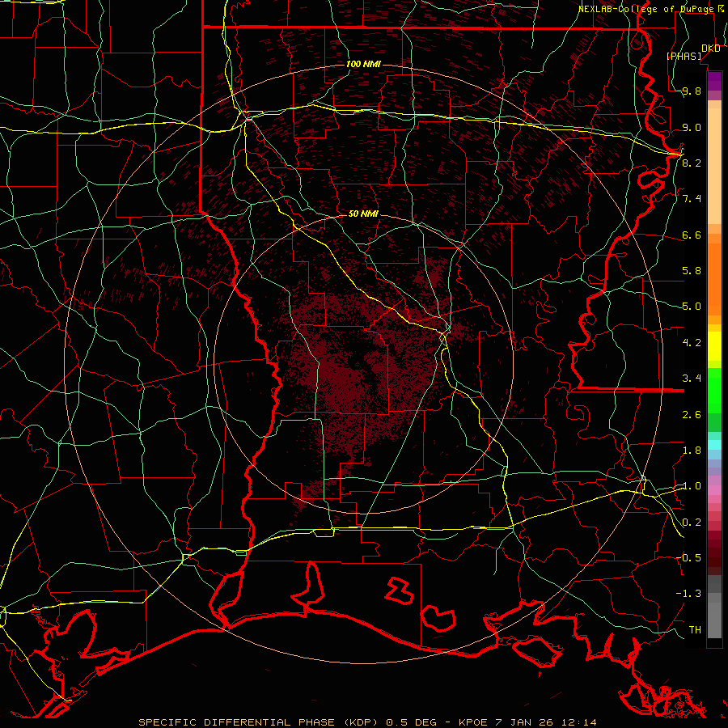
Task: Pick the cyan color bar segment
Action: [714, 445]
